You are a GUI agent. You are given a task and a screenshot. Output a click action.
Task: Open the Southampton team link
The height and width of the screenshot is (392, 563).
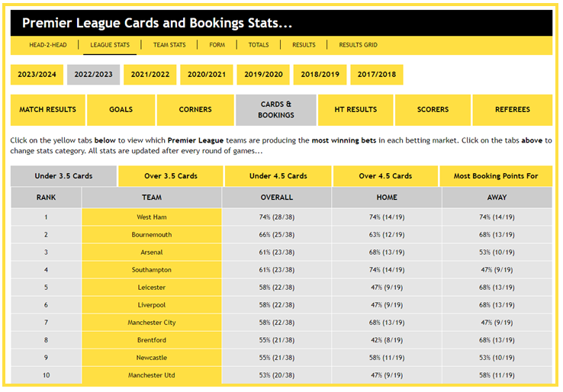(x=152, y=270)
